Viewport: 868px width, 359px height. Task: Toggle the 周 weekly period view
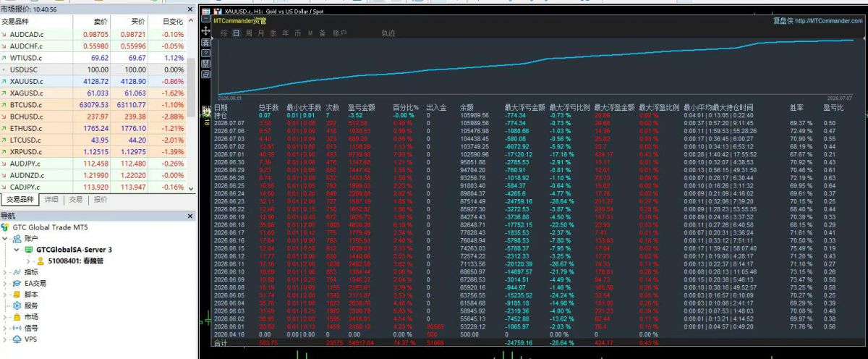coord(249,33)
